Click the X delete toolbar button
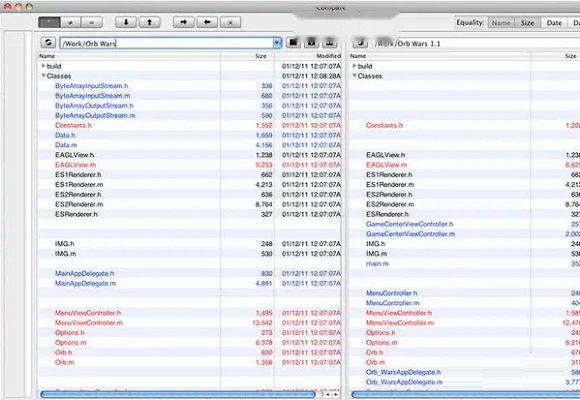The image size is (580, 400). [x=230, y=22]
